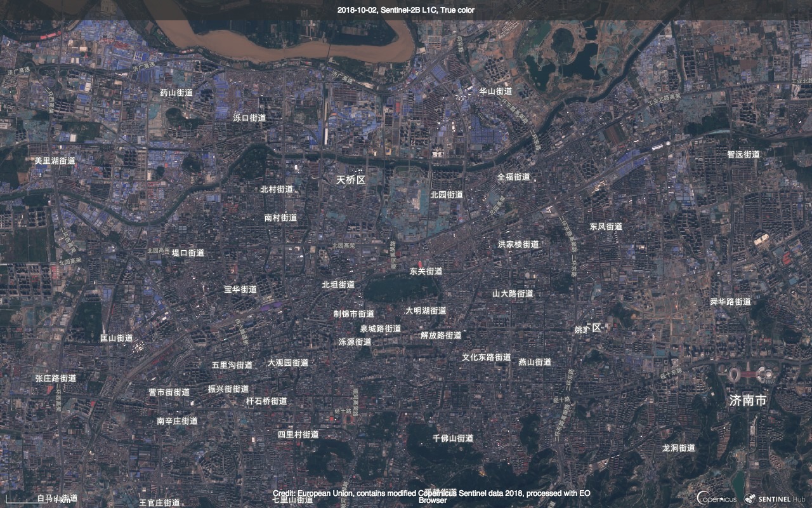Click the 解放路街道 map label
The width and height of the screenshot is (812, 508).
(x=442, y=335)
